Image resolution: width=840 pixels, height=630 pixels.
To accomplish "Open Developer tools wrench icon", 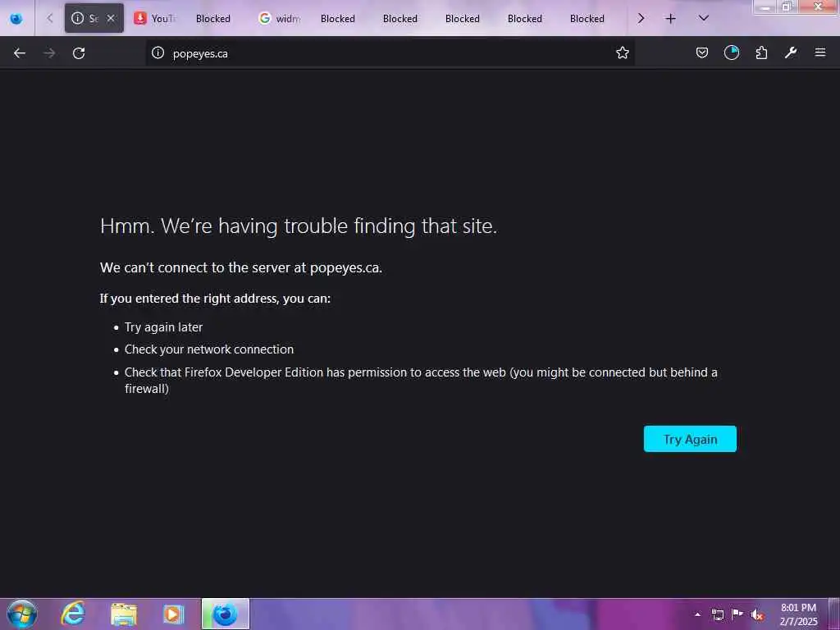I will 791,52.
